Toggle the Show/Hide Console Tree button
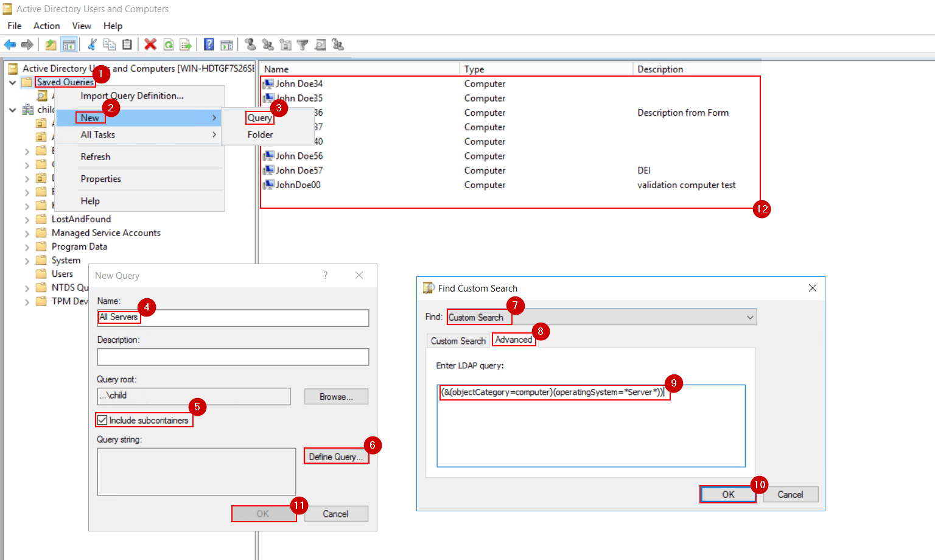 (x=69, y=44)
